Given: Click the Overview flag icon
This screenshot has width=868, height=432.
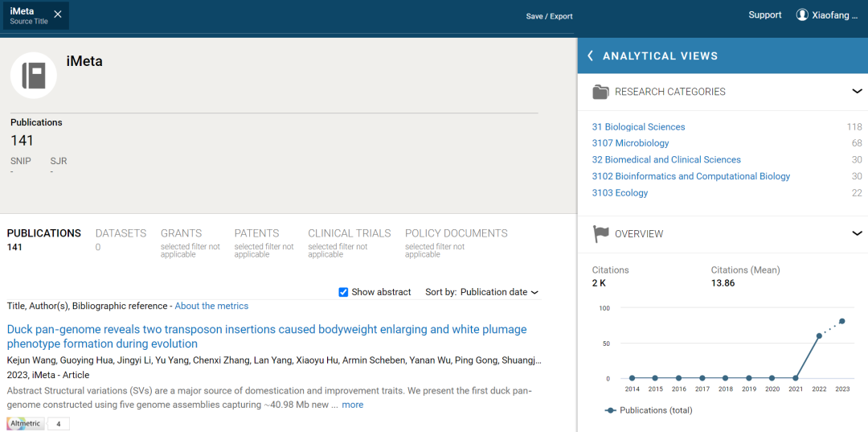Looking at the screenshot, I should click(600, 234).
